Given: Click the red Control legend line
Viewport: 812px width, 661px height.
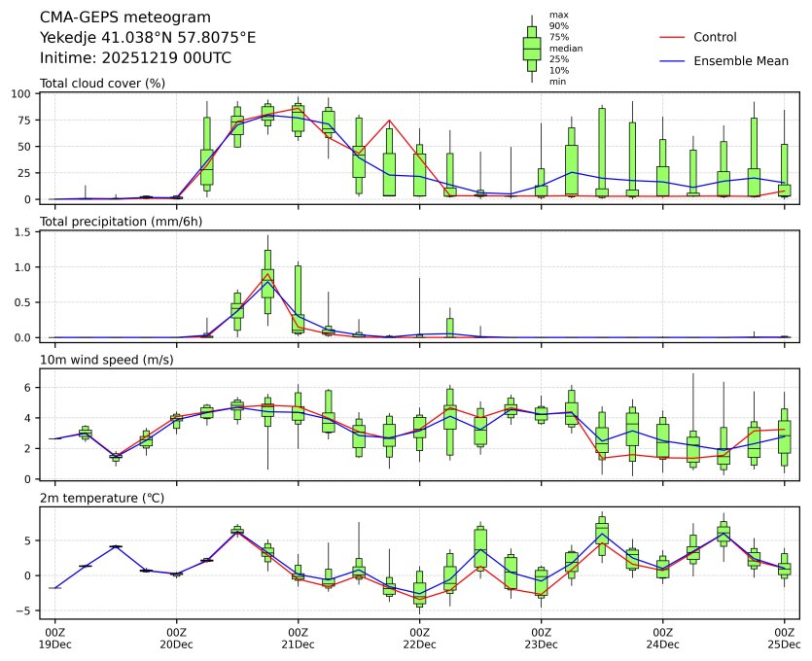Looking at the screenshot, I should click(673, 37).
